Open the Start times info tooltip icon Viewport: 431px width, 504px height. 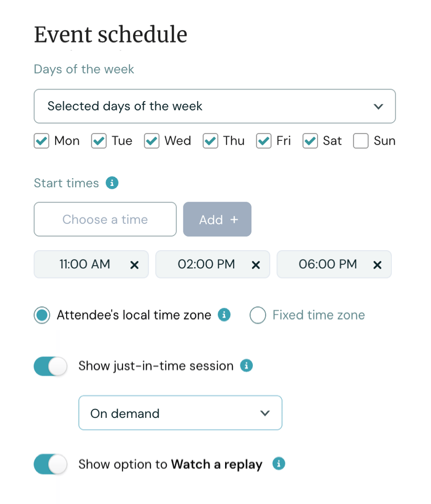tap(112, 183)
